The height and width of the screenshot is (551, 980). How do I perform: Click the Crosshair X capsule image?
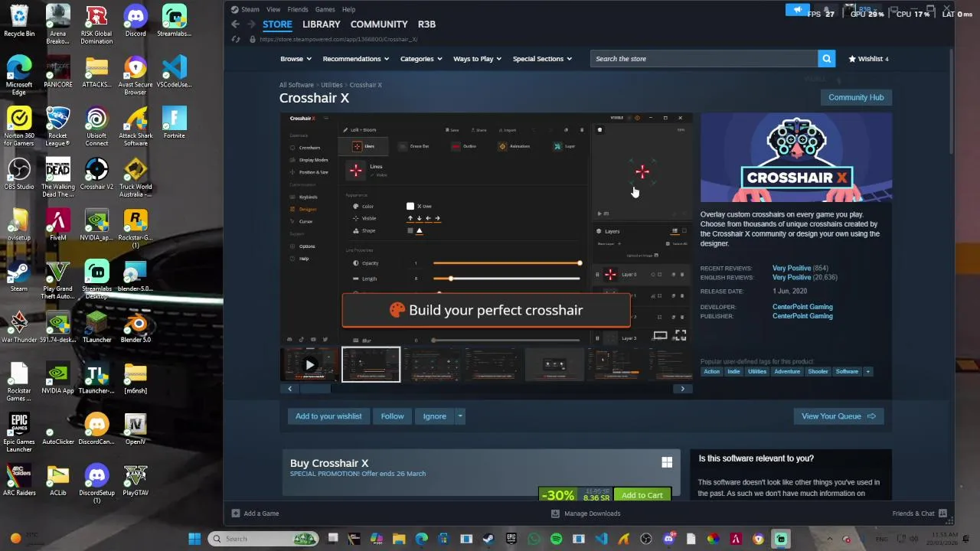coord(796,158)
